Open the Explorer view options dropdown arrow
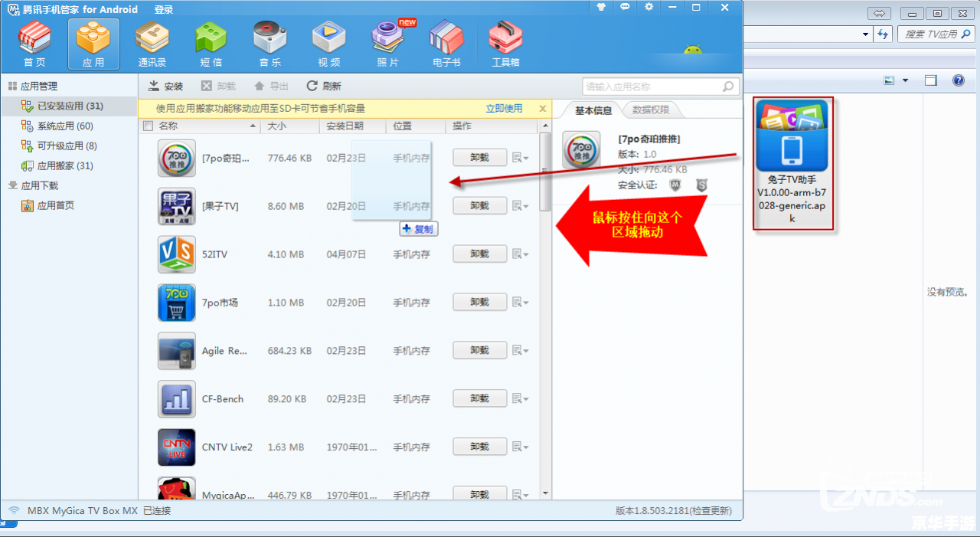The image size is (980, 537). coord(905,80)
